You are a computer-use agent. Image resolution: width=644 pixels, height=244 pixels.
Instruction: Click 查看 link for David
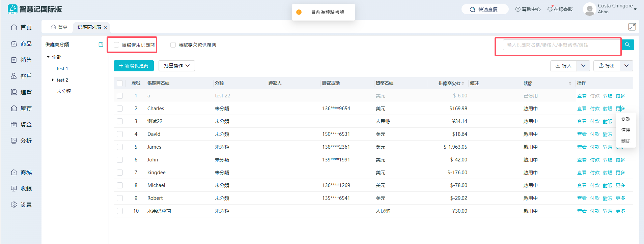coord(582,134)
